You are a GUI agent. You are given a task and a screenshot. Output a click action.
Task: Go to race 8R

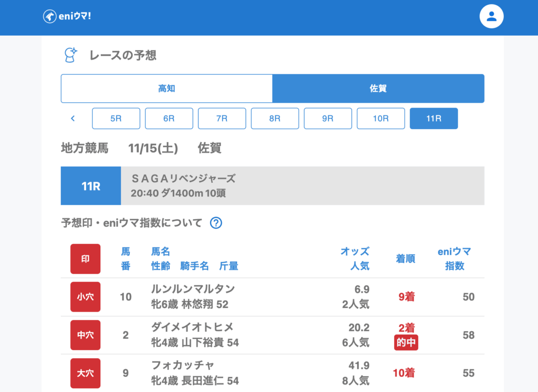click(x=275, y=118)
